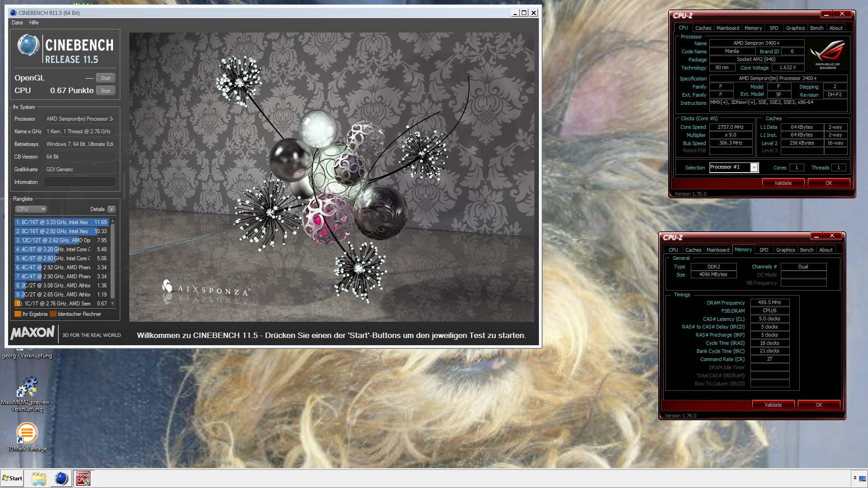Click the Information input field
The width and height of the screenshot is (868, 488).
80,182
